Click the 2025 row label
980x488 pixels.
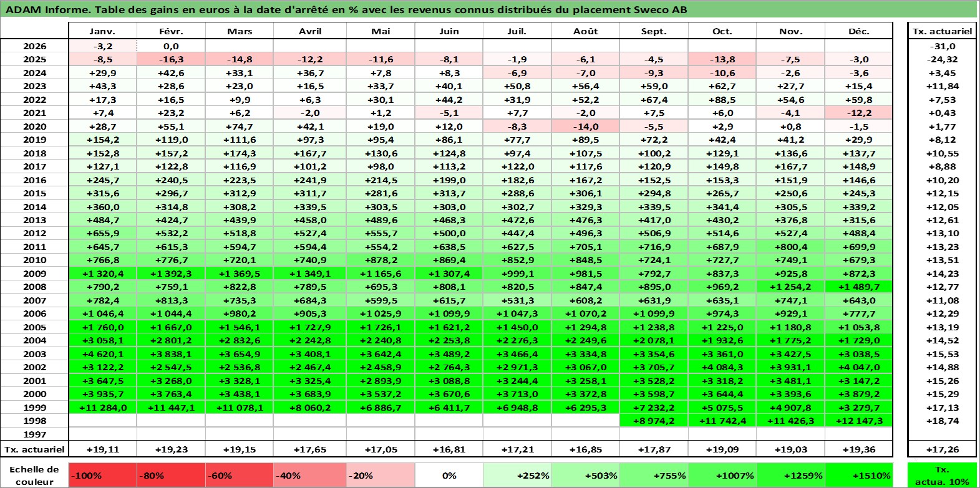(x=34, y=59)
